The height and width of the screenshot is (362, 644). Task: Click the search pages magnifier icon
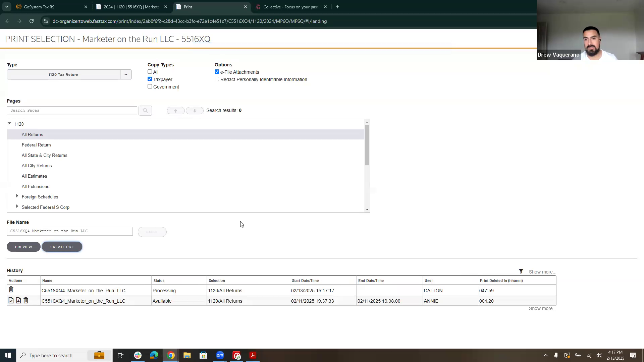coord(145,111)
